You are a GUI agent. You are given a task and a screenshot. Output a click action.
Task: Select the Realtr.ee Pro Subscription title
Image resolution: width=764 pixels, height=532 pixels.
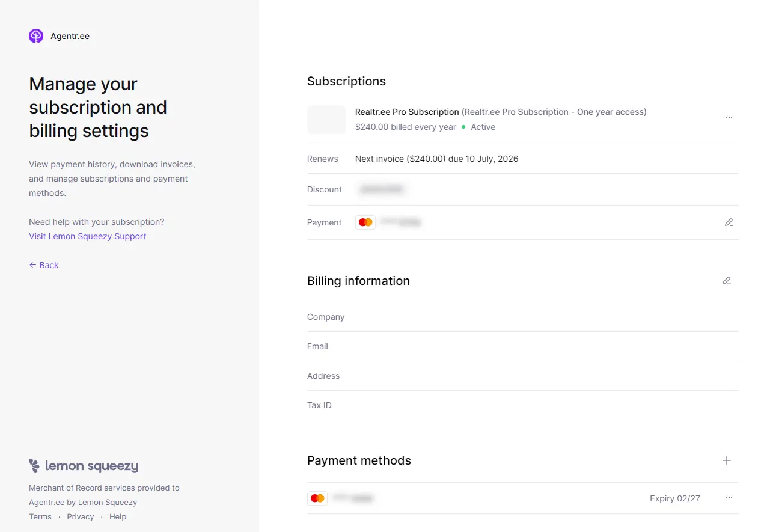coord(406,112)
